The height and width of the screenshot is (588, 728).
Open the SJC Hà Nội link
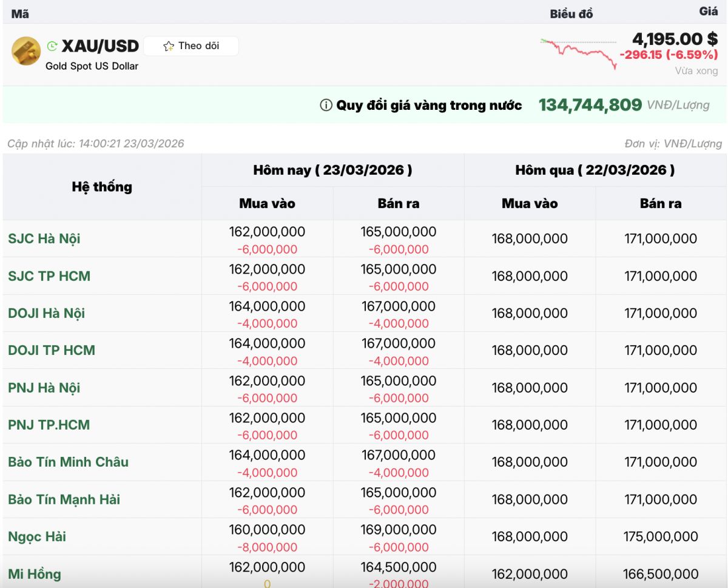44,238
